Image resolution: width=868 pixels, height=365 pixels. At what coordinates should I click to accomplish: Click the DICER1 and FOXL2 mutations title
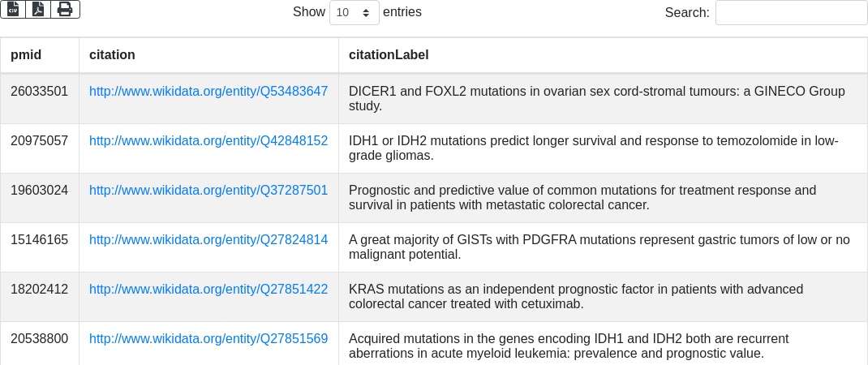596,98
